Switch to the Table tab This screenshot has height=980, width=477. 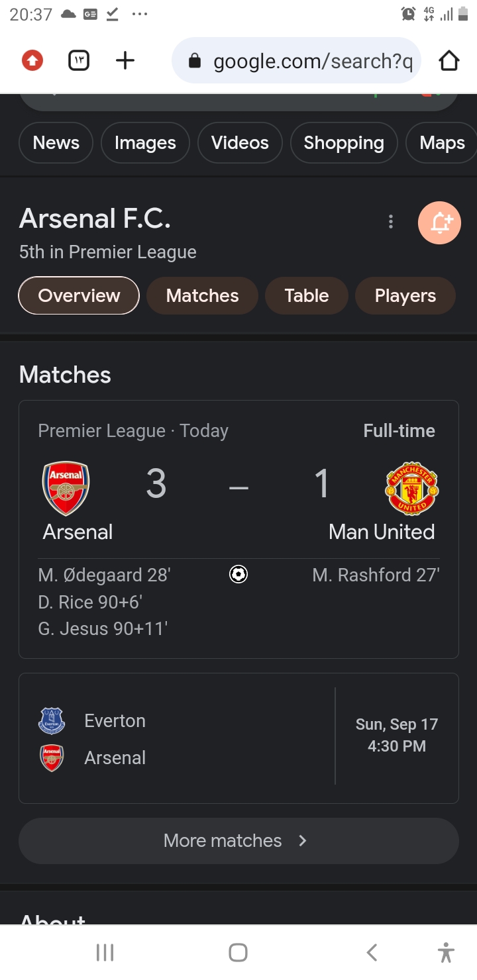[x=306, y=295]
